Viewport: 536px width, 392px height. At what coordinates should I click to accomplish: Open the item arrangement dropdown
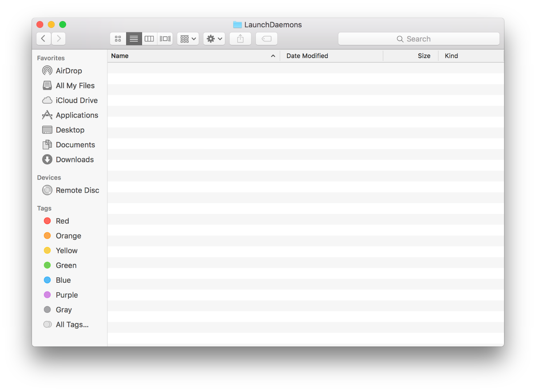point(188,39)
